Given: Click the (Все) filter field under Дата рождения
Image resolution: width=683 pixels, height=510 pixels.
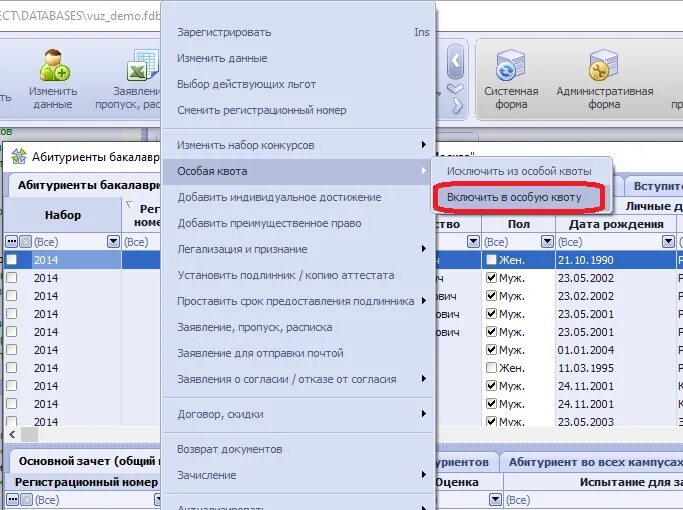Looking at the screenshot, I should click(610, 242).
